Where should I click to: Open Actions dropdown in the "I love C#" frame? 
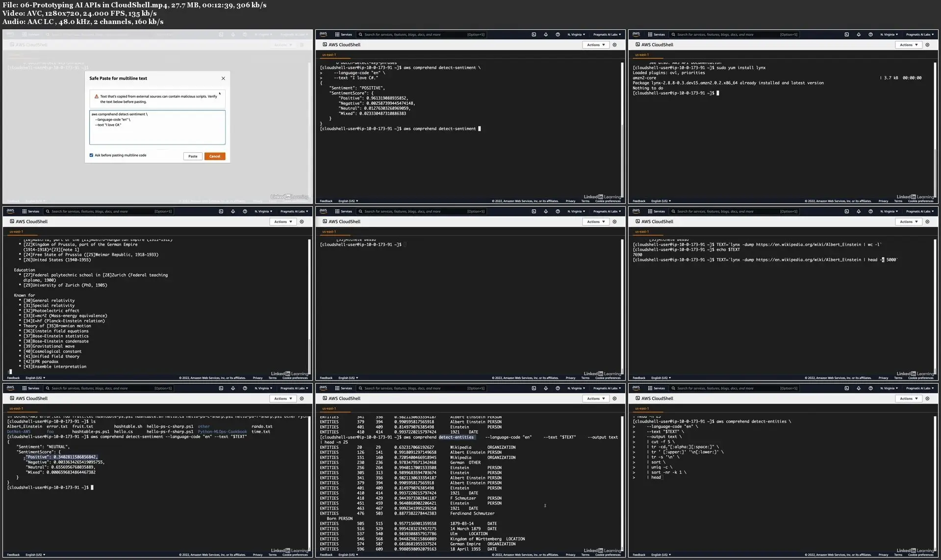[596, 45]
